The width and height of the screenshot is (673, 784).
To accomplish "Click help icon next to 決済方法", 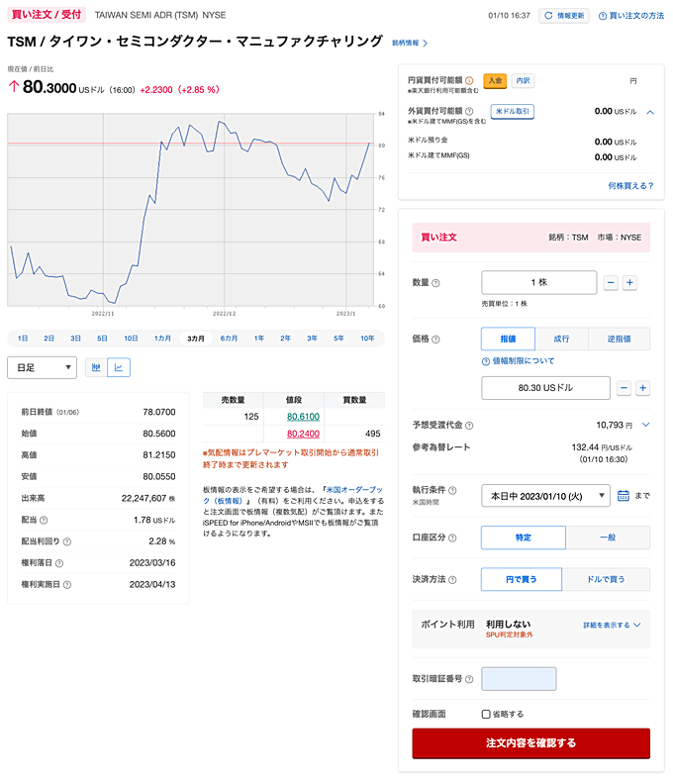I will (452, 580).
